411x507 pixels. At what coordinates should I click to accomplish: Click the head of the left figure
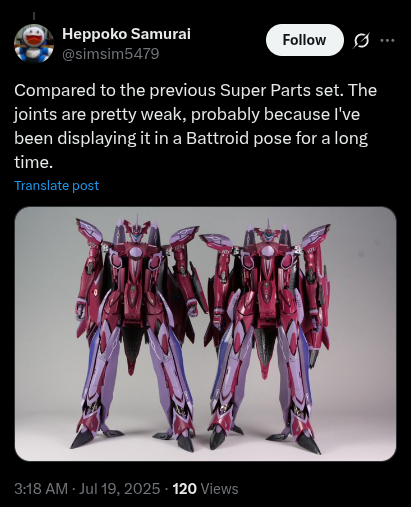coord(137,230)
